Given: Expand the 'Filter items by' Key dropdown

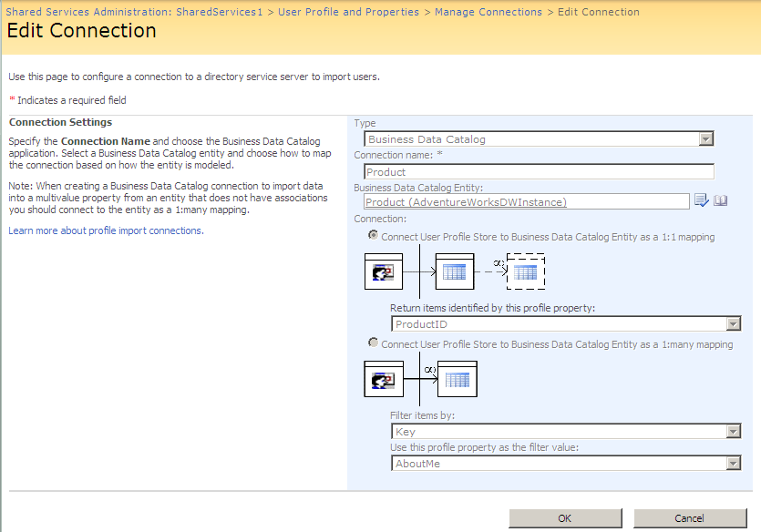Looking at the screenshot, I should (x=565, y=432).
